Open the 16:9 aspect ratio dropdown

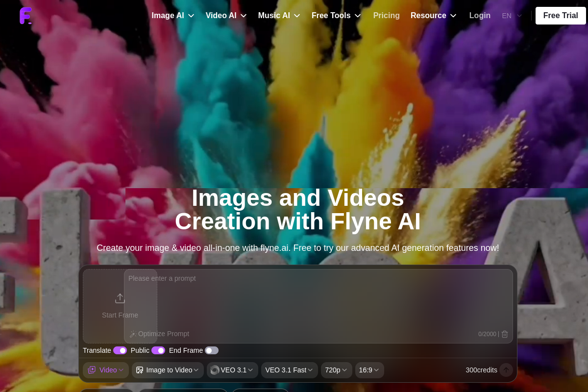(369, 370)
